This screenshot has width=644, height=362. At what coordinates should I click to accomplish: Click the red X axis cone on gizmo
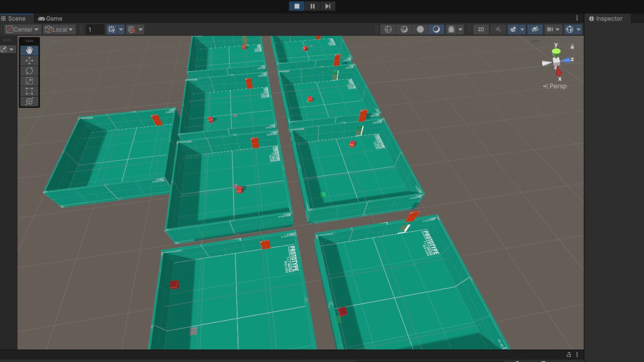(558, 71)
